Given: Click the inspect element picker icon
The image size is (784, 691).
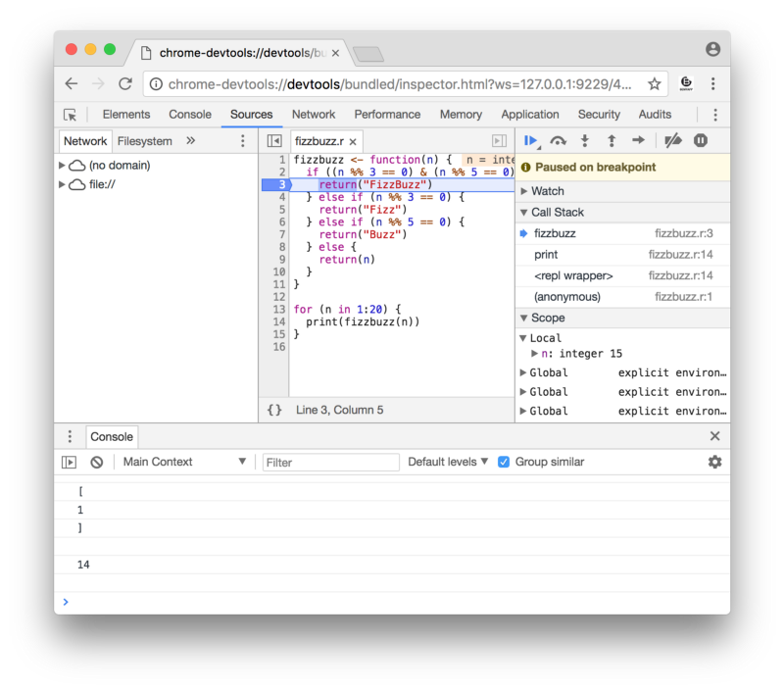Looking at the screenshot, I should (71, 115).
